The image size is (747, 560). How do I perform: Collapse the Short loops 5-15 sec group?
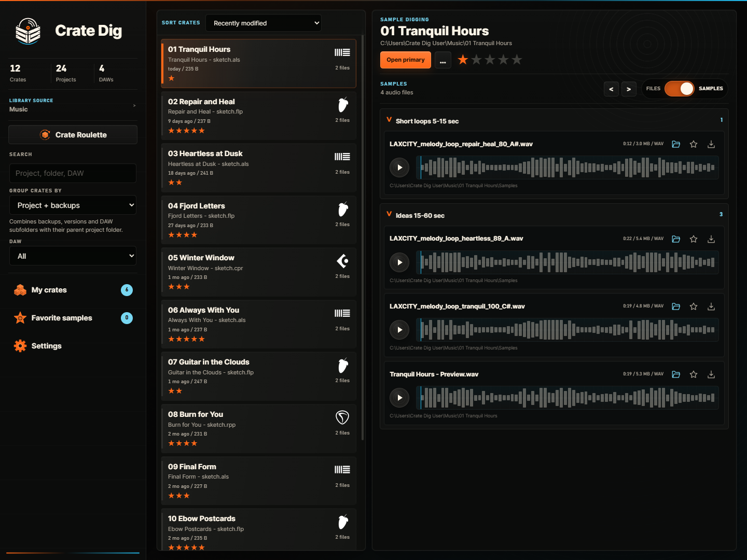389,120
